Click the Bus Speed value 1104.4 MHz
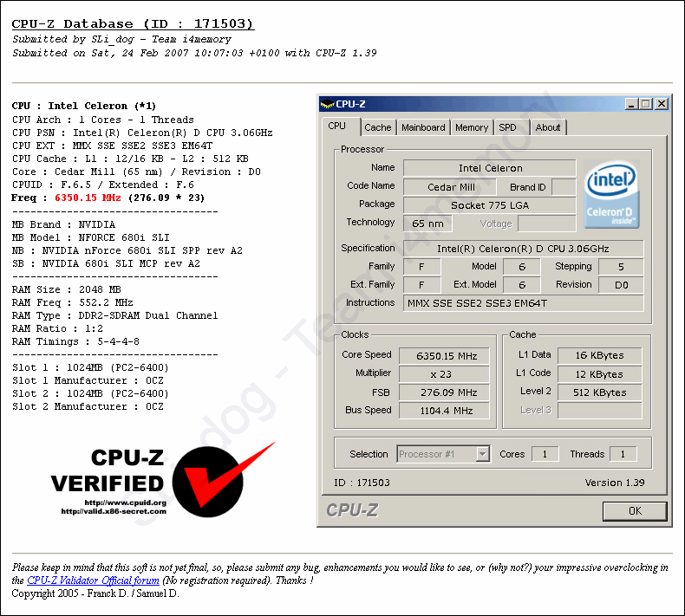Image resolution: width=685 pixels, height=616 pixels. pos(444,411)
